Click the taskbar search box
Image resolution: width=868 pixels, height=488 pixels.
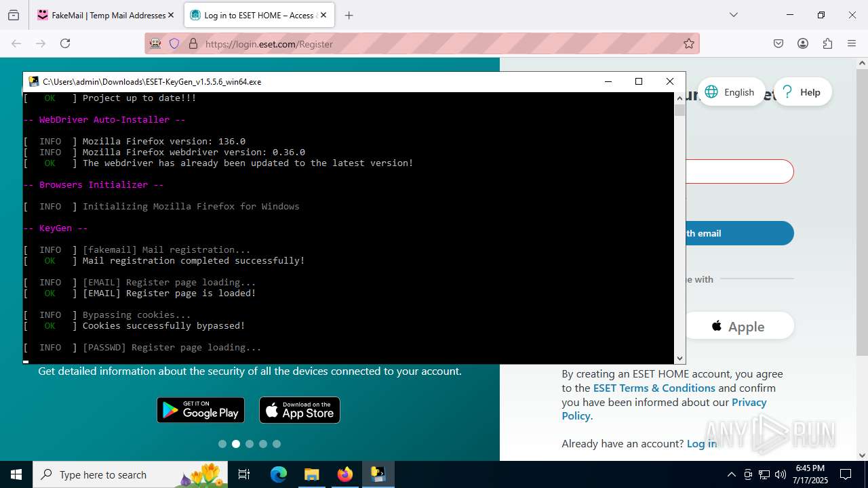tap(132, 474)
